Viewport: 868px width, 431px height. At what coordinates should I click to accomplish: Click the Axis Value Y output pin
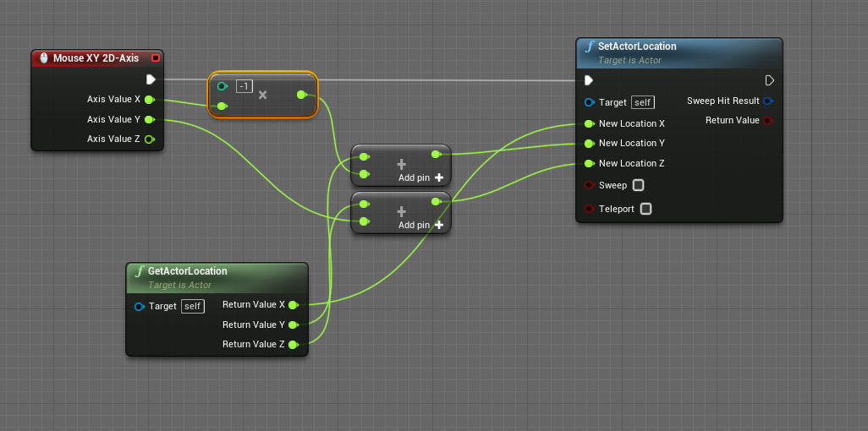coord(149,119)
